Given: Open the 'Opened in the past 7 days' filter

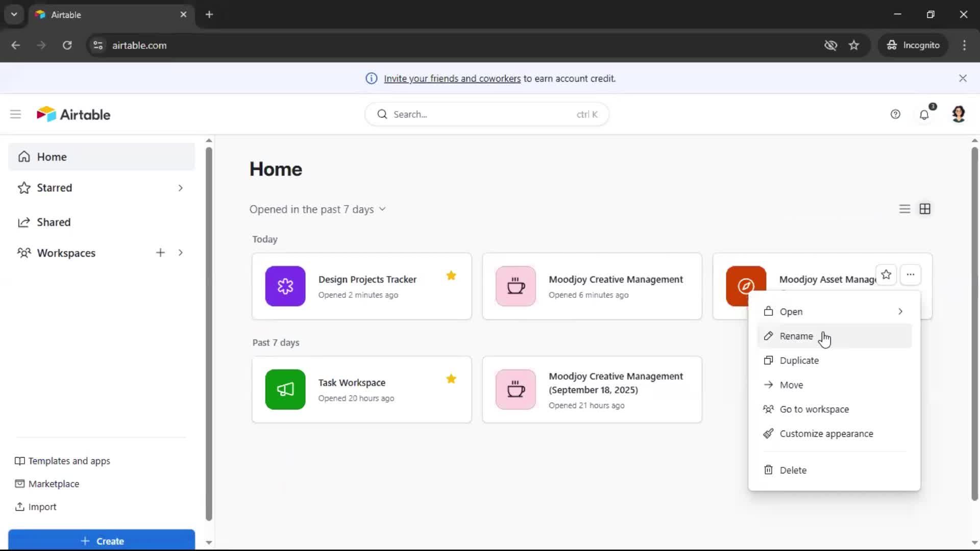Looking at the screenshot, I should pos(317,209).
